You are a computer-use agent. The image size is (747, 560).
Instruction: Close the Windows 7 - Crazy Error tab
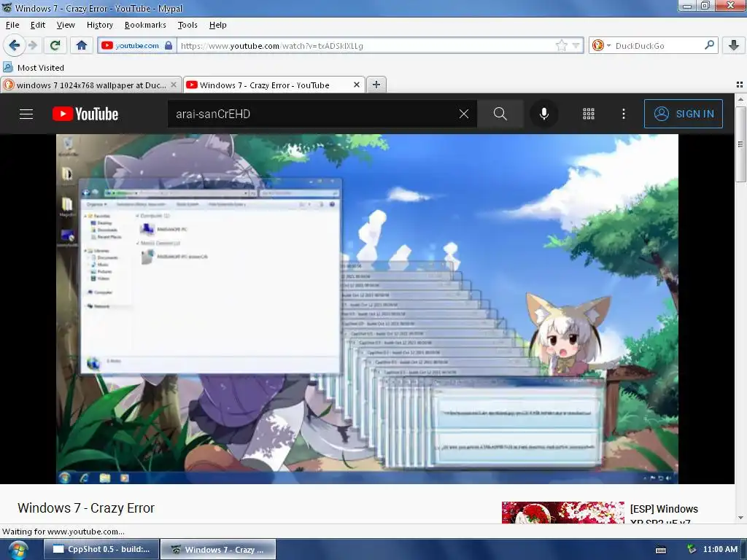tap(356, 85)
